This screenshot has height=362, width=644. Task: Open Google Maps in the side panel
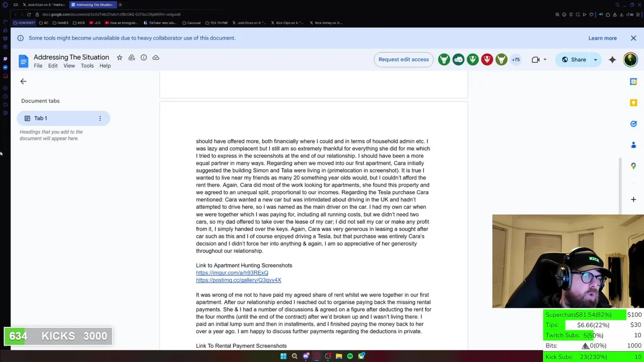pos(633,166)
